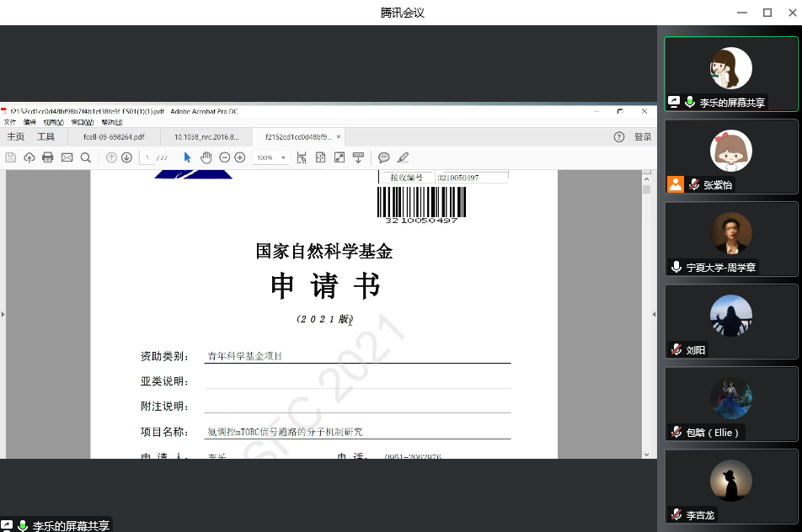802x532 pixels.
Task: Click the zoom in plus icon
Action: point(240,157)
